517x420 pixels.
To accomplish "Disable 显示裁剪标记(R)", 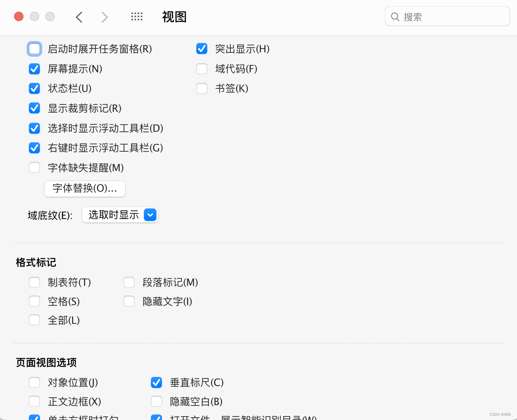I will (x=34, y=108).
